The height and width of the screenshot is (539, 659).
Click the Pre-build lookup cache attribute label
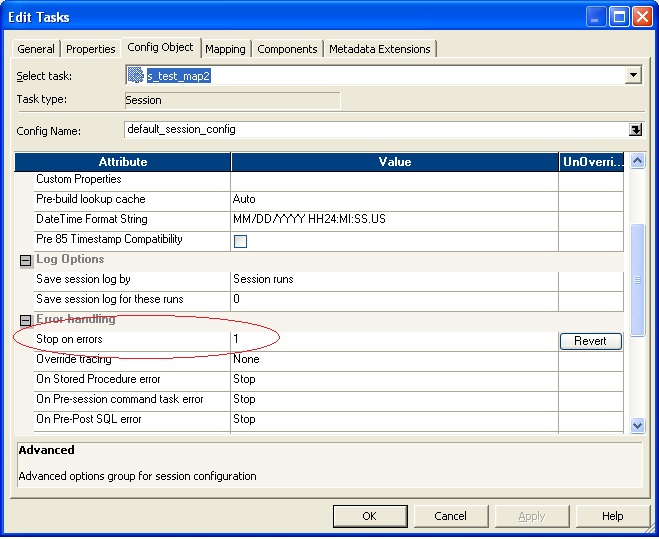pyautogui.click(x=91, y=199)
